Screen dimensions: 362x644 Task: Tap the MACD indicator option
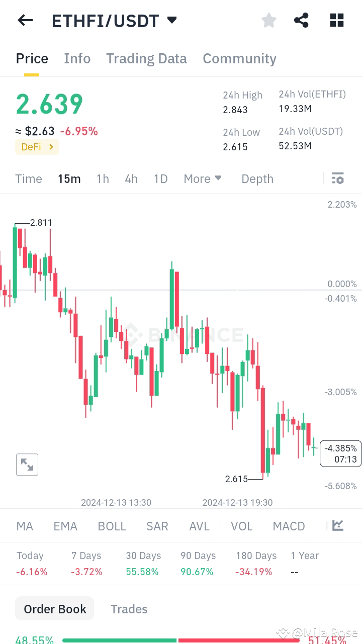tap(289, 526)
